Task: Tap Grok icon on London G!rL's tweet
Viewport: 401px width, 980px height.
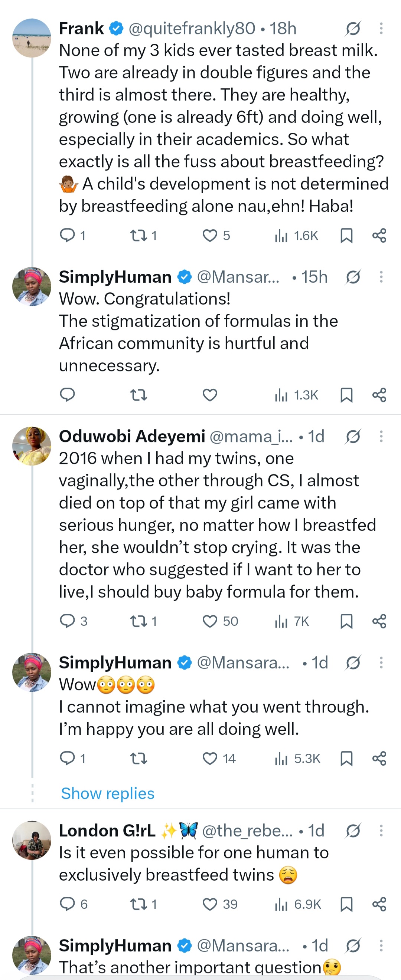Action: point(353,831)
